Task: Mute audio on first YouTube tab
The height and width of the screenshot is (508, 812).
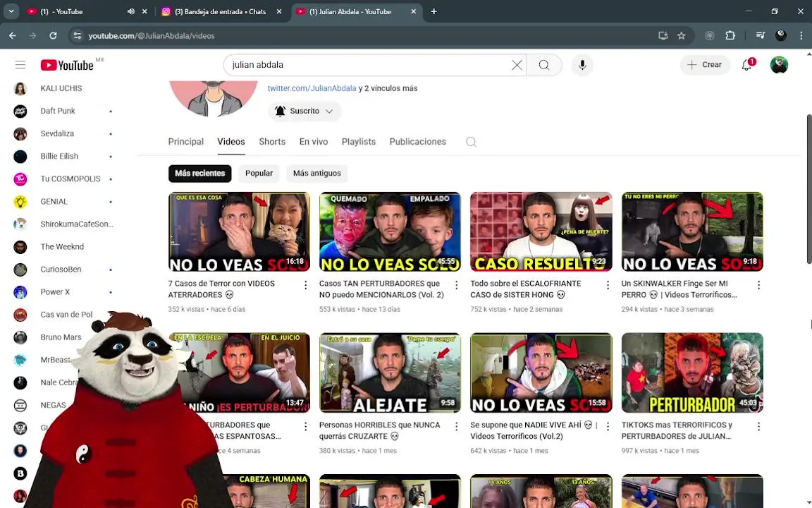Action: [131, 11]
